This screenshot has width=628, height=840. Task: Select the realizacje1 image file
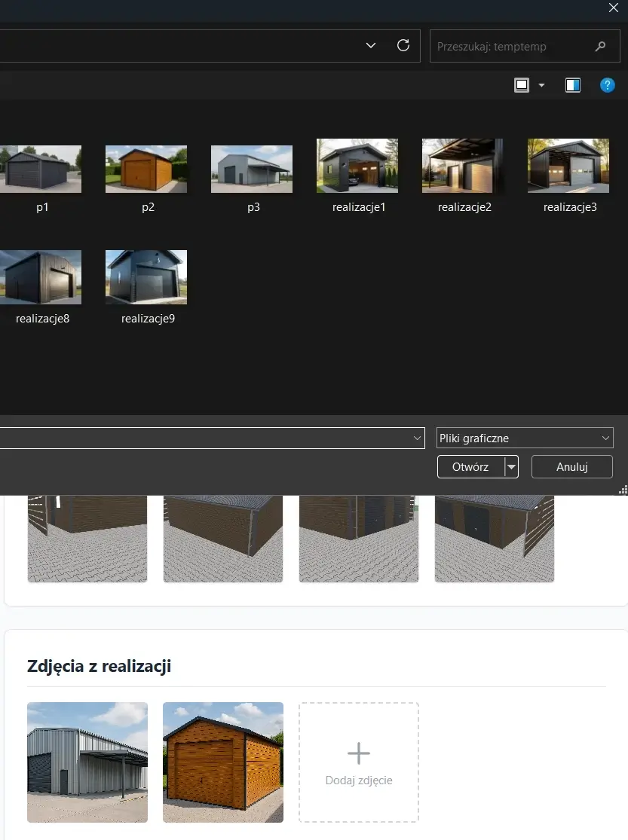[357, 177]
